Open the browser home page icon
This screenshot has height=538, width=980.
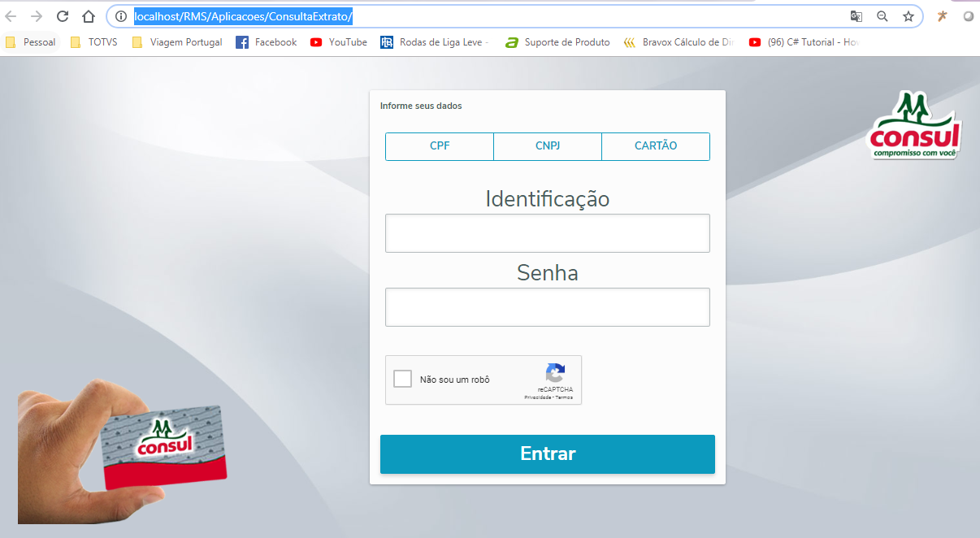pyautogui.click(x=89, y=16)
